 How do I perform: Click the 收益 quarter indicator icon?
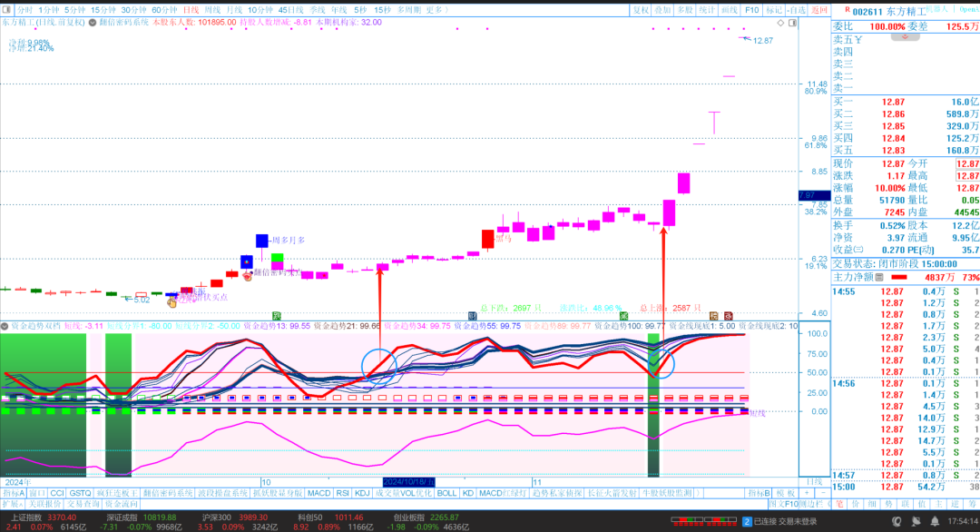point(859,250)
